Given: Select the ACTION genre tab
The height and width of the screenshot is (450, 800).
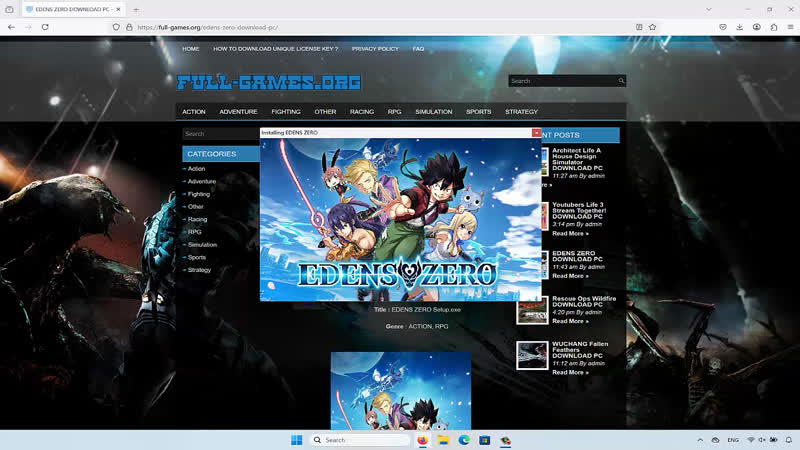Looking at the screenshot, I should click(194, 112).
